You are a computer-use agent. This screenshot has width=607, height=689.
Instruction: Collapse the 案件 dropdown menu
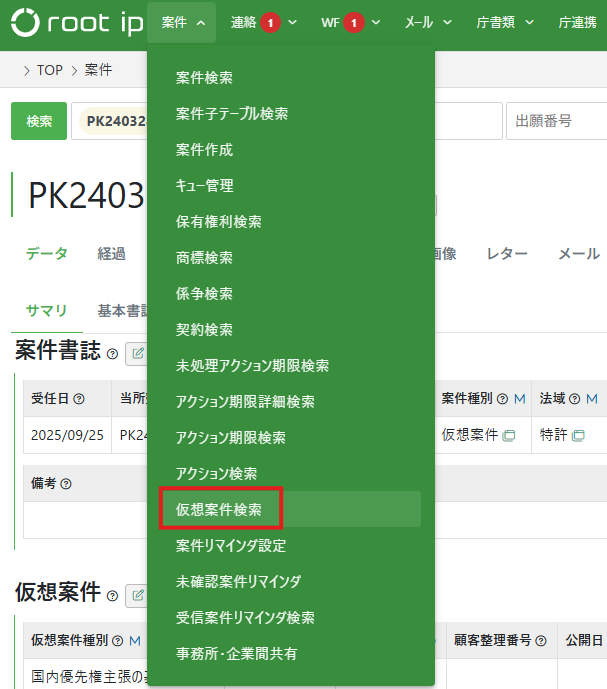181,22
